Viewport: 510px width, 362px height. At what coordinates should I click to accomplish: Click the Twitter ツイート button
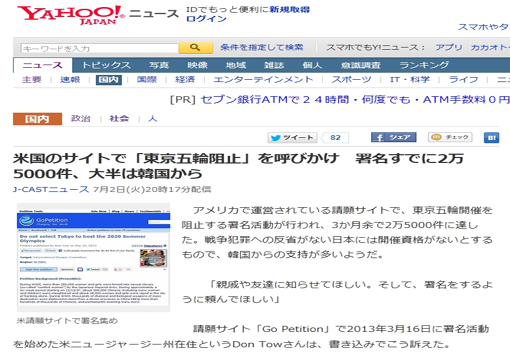pyautogui.click(x=292, y=138)
